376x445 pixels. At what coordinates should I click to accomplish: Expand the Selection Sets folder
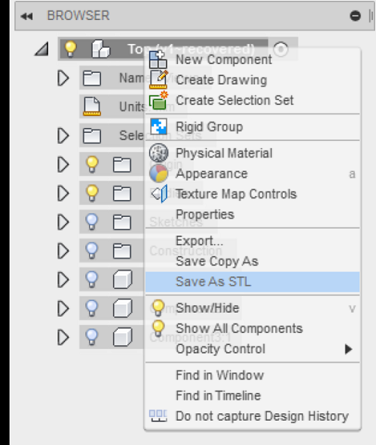[63, 136]
